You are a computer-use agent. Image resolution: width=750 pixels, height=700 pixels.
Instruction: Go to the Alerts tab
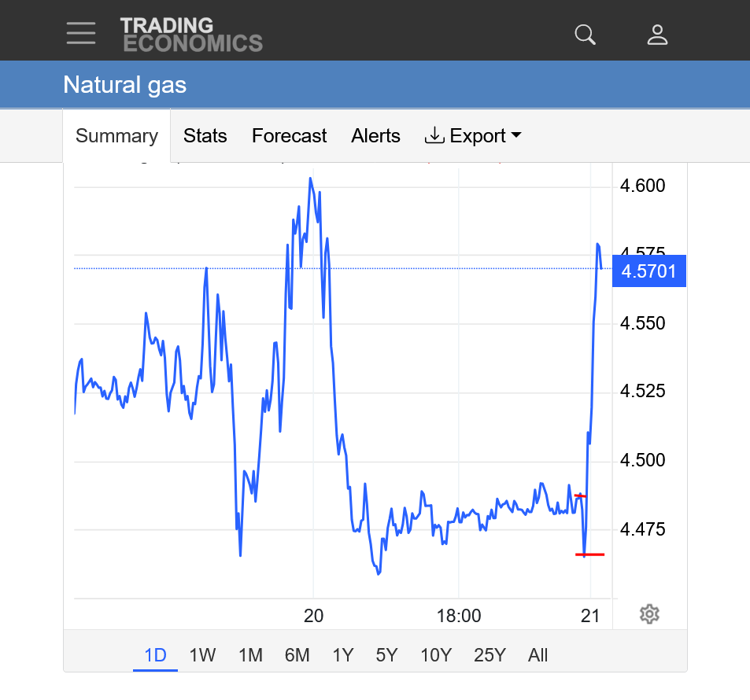(x=375, y=136)
